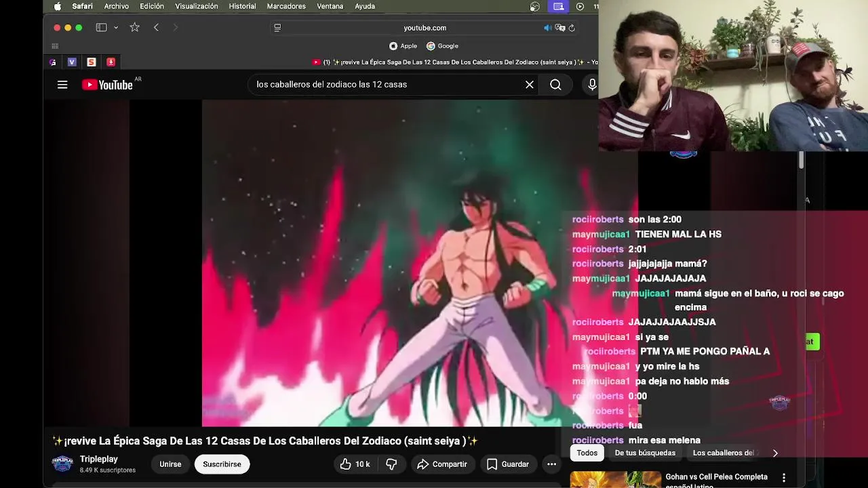Open the Google favorites bookmark
Viewport: 868px width, 488px height.
tap(443, 46)
